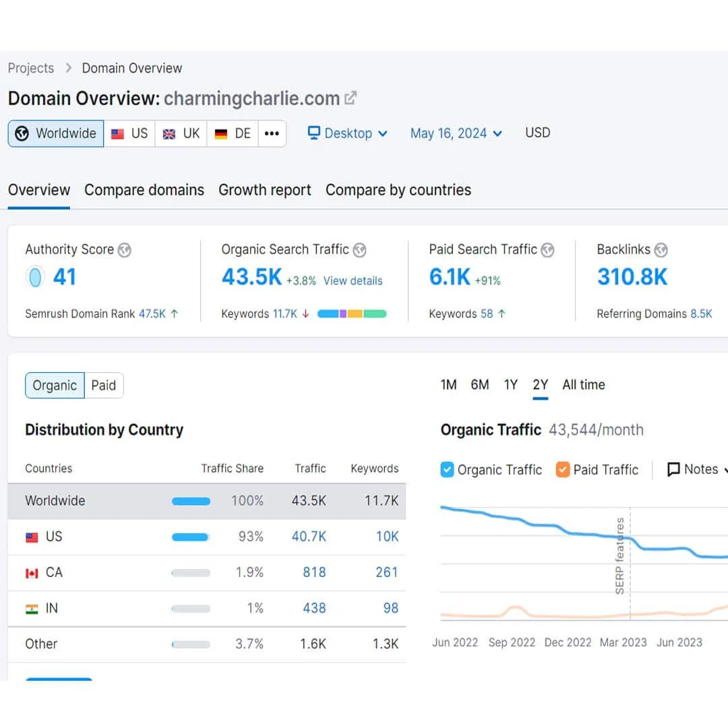Select the 2Y time range
728x728 pixels.
pos(541,385)
